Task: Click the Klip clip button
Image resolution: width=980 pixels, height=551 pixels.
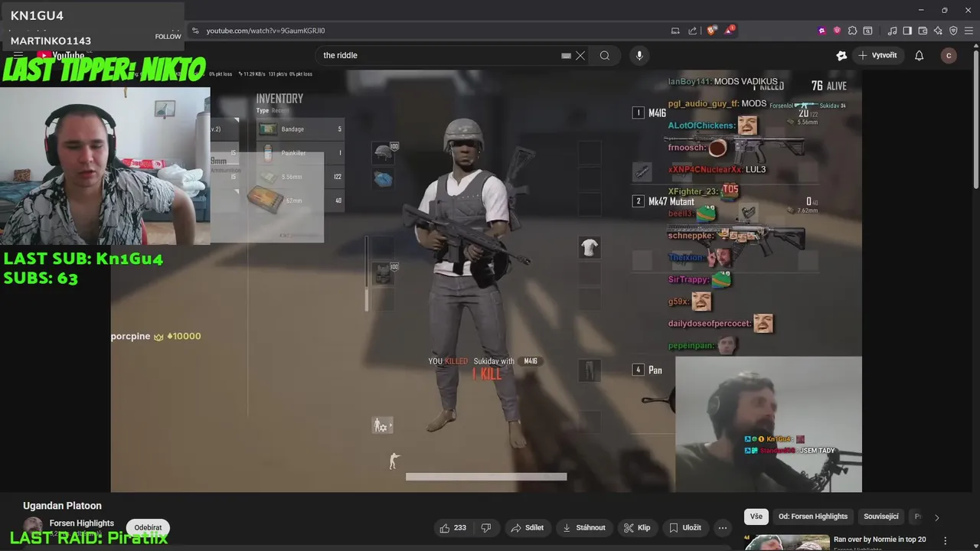Action: (637, 527)
